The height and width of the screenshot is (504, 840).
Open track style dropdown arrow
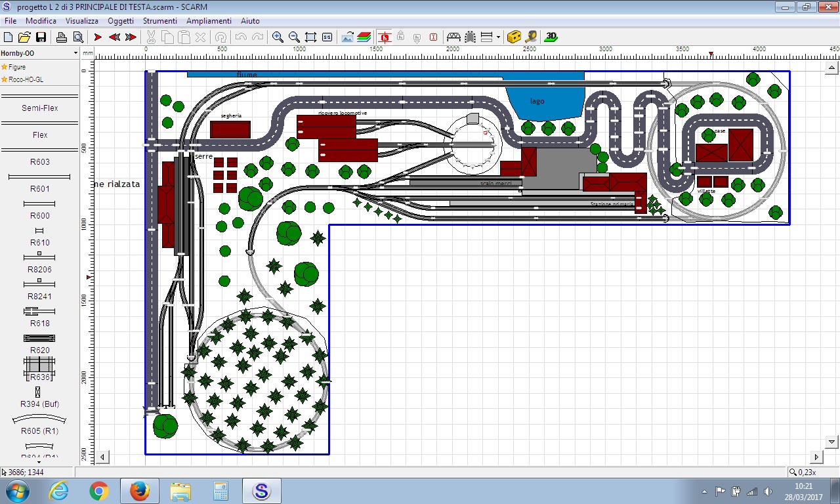498,37
